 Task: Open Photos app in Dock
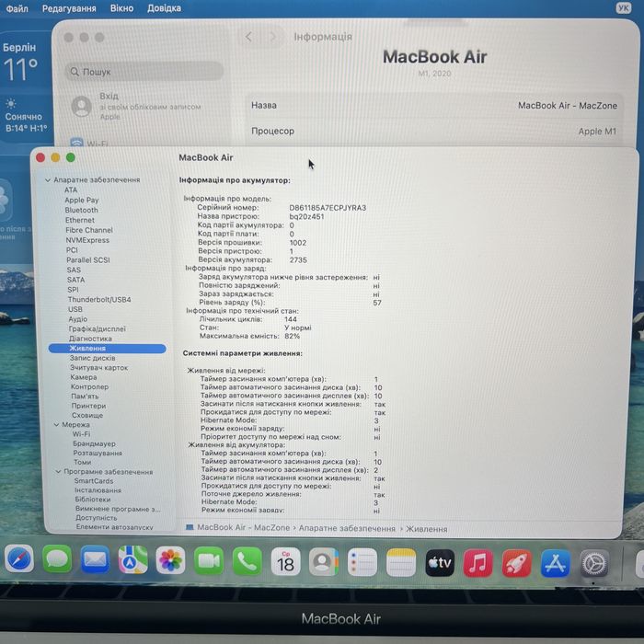tap(170, 560)
